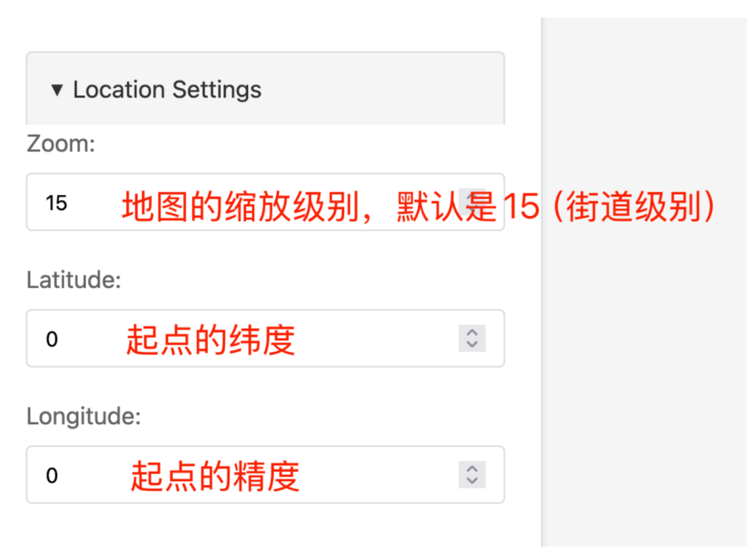The width and height of the screenshot is (756, 554).
Task: Click the Latitude up arrow stepper
Action: pos(471,334)
